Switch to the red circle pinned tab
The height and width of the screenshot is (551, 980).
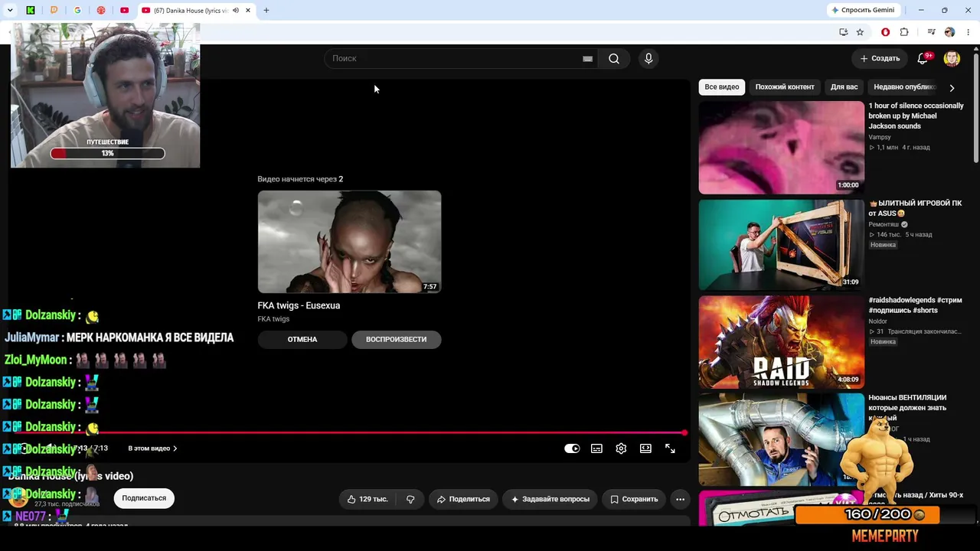(101, 11)
